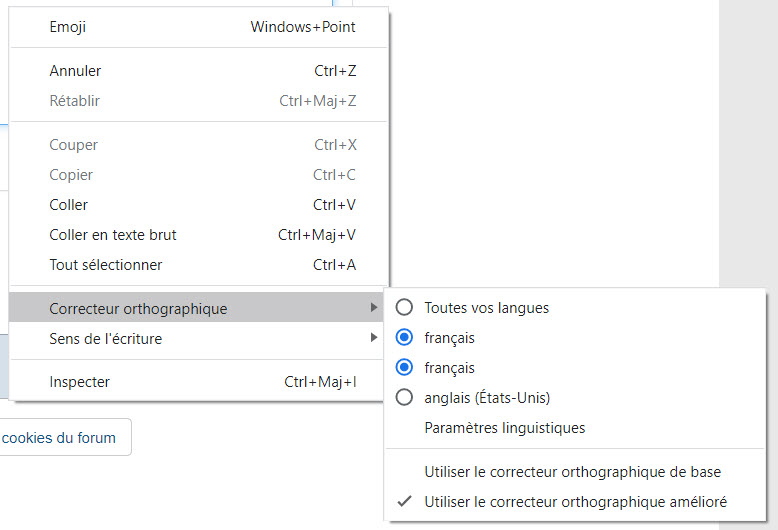
Task: Select Coller to paste
Action: [69, 205]
